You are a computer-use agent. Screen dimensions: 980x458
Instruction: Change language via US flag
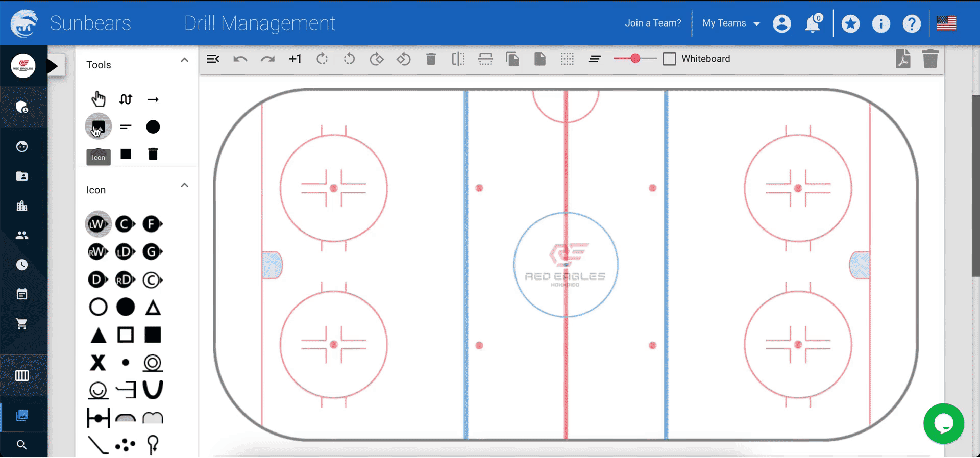point(946,23)
